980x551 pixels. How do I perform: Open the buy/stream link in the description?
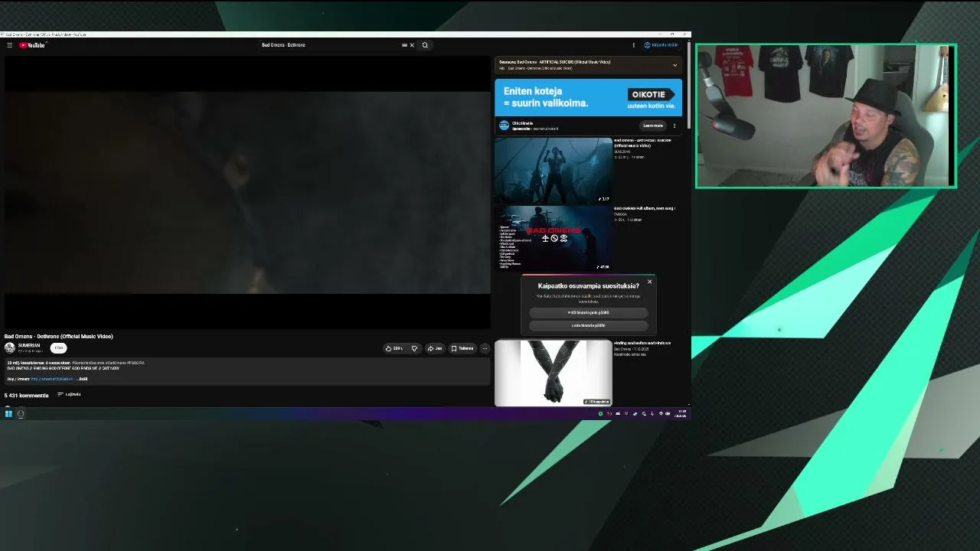tap(52, 379)
